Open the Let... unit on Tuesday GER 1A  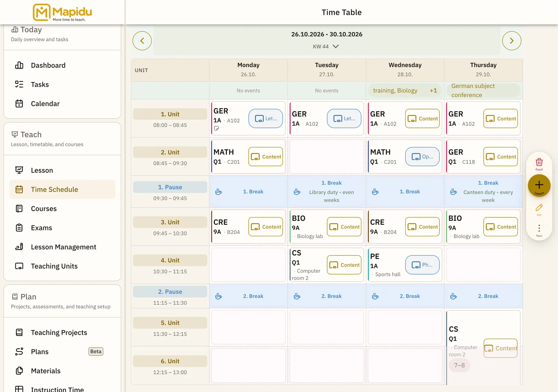(344, 118)
